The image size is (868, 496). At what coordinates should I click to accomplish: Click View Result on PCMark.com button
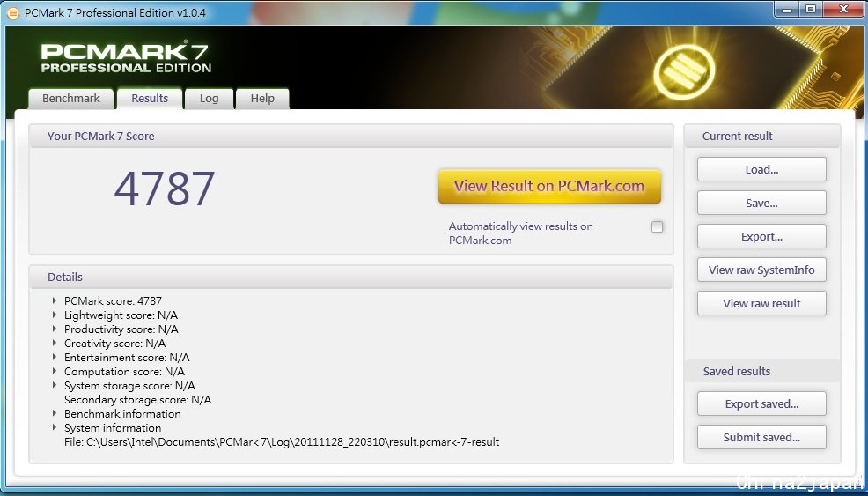(549, 186)
